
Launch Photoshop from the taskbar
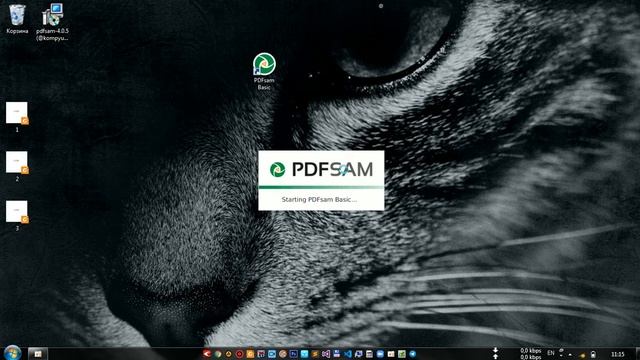293,354
